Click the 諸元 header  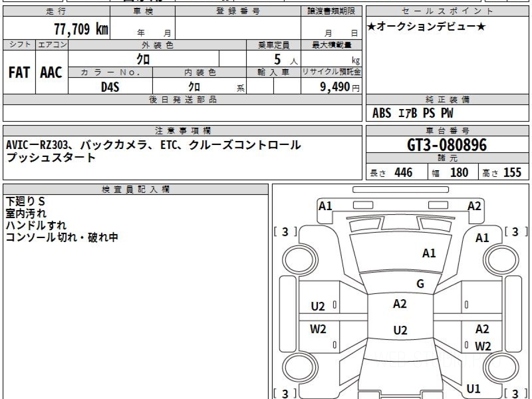click(x=448, y=158)
